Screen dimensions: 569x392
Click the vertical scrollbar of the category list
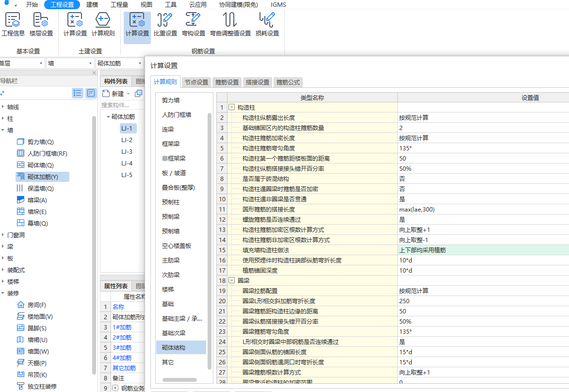pyautogui.click(x=210, y=242)
